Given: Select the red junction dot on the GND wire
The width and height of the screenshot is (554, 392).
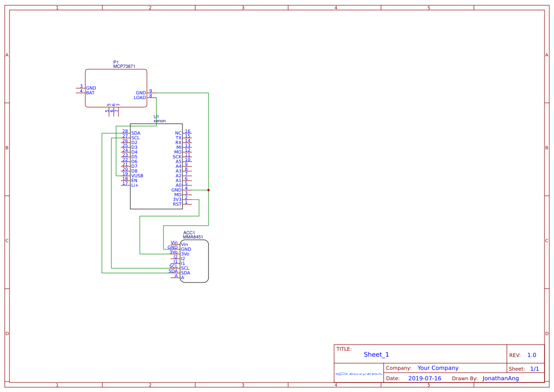Looking at the screenshot, I should pyautogui.click(x=209, y=190).
